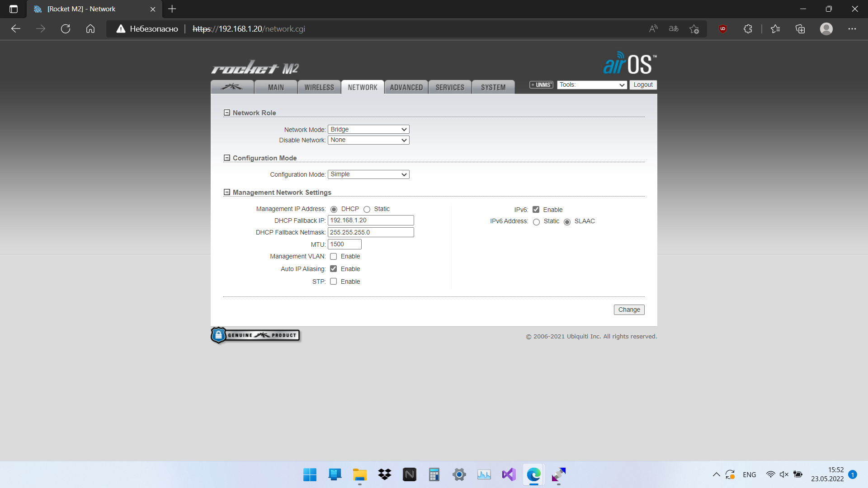Switch to the MAIN tab
Image resolution: width=868 pixels, height=488 pixels.
coord(276,87)
